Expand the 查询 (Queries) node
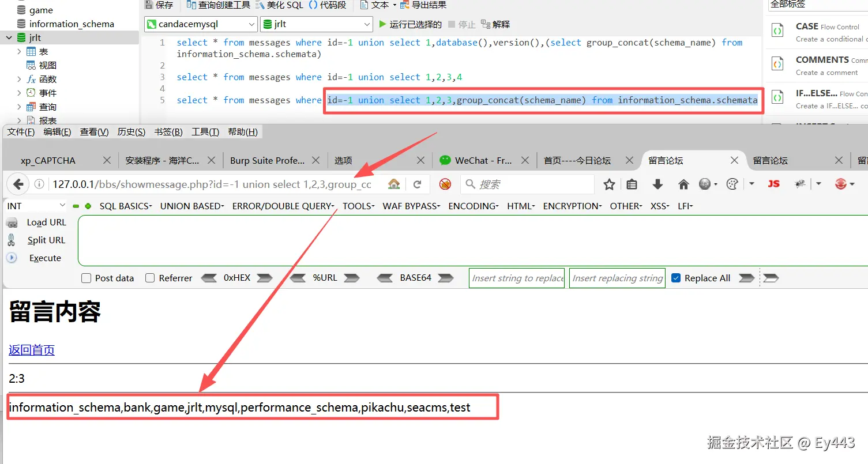The image size is (868, 464). tap(19, 107)
